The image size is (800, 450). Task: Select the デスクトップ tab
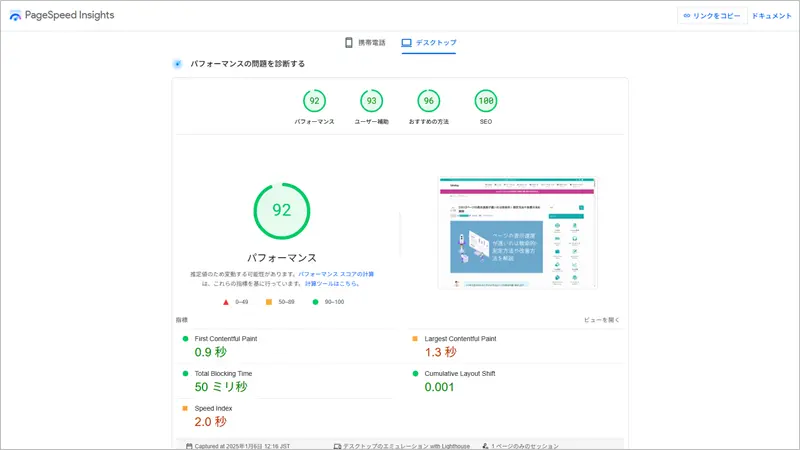pyautogui.click(x=436, y=43)
